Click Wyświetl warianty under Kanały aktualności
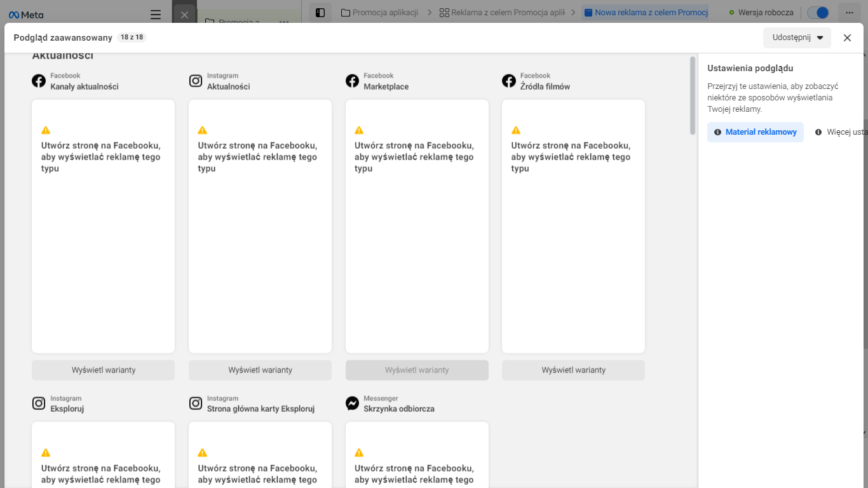The image size is (868, 488). tap(103, 370)
